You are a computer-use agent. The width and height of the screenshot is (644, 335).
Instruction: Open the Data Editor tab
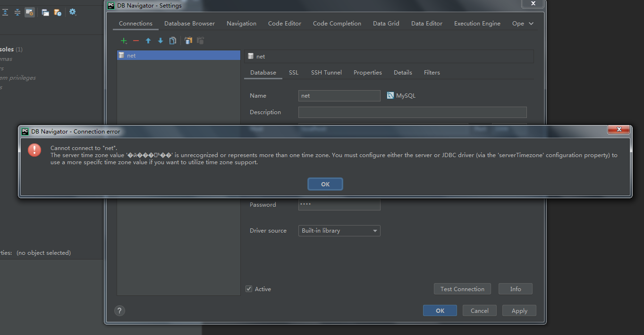point(427,23)
